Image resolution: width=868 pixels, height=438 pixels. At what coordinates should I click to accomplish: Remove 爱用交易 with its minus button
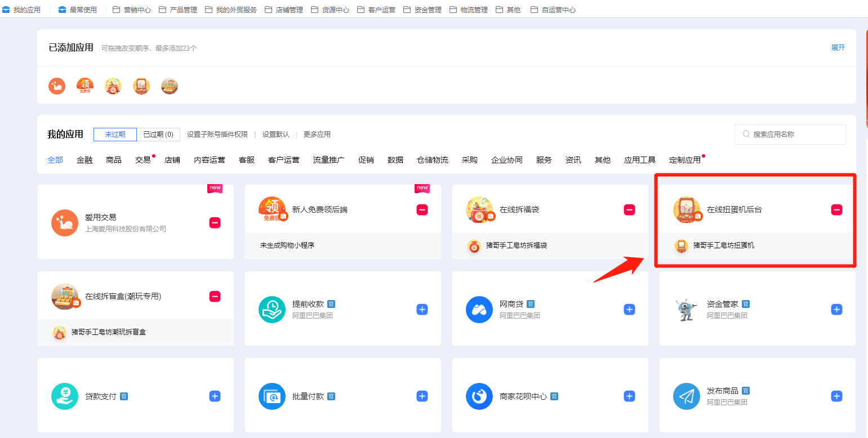point(215,223)
